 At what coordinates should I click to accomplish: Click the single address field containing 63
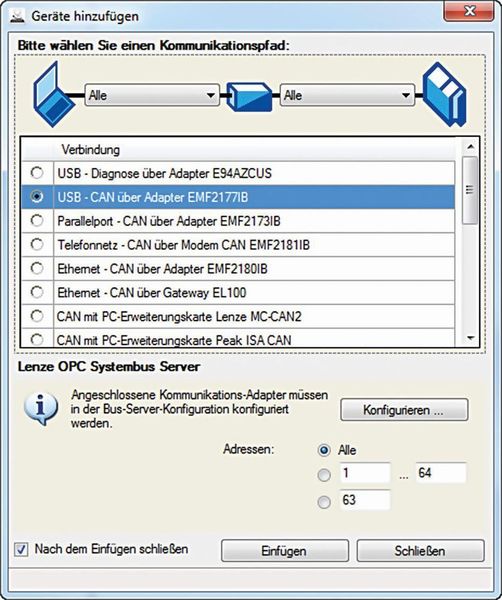(x=365, y=500)
